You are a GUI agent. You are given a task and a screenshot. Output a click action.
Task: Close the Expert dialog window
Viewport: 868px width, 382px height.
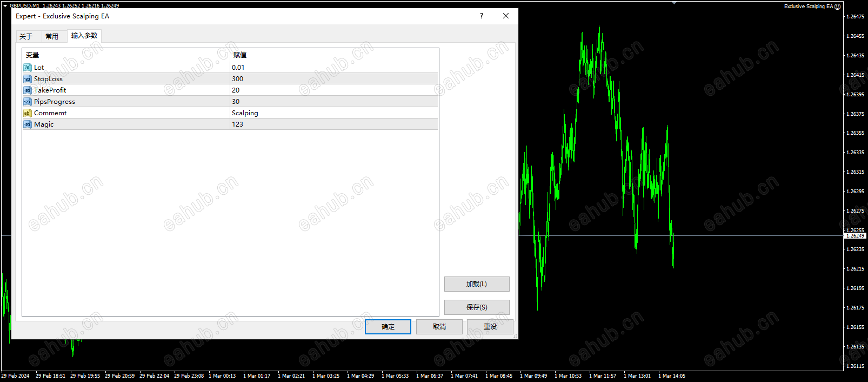(506, 16)
